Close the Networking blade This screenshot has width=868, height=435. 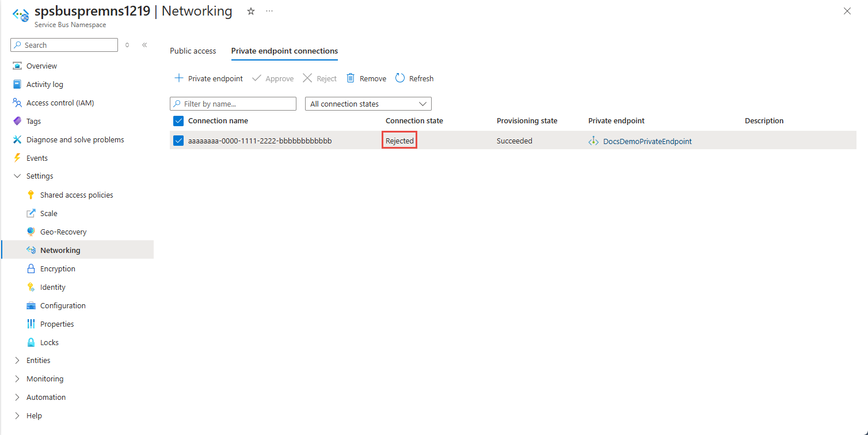click(x=847, y=11)
